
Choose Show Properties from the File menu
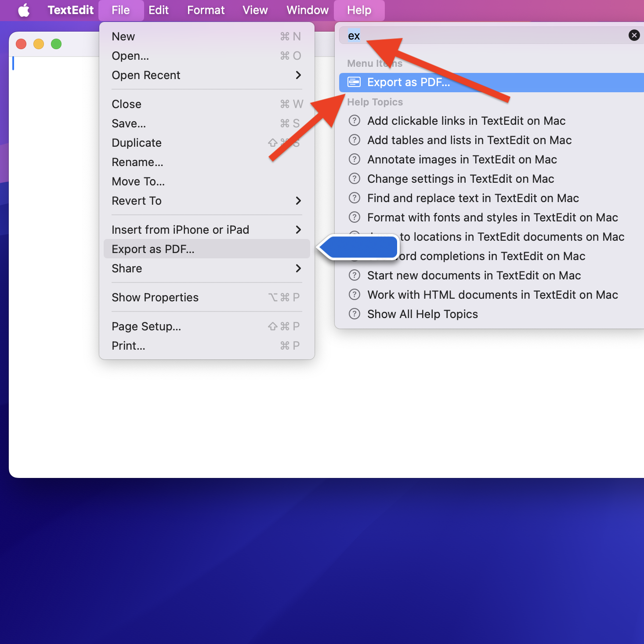(x=206, y=297)
